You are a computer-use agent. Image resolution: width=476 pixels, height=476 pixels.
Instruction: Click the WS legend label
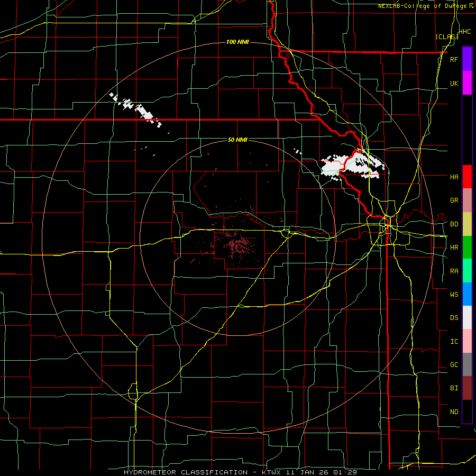click(454, 294)
